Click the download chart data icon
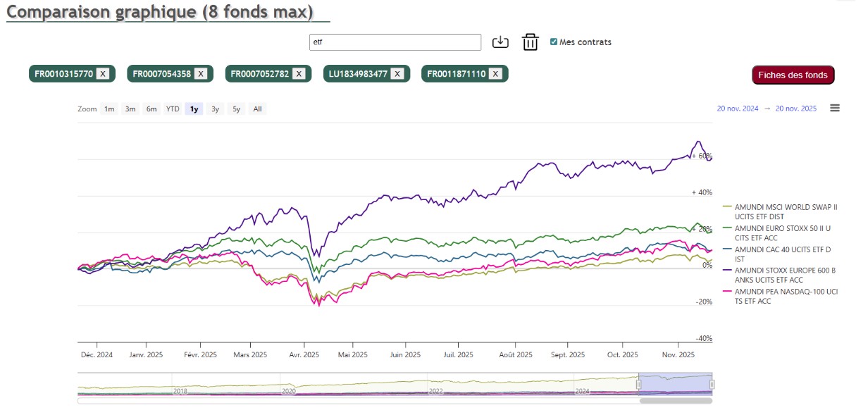Viewport: 868px width, 415px height. click(500, 42)
